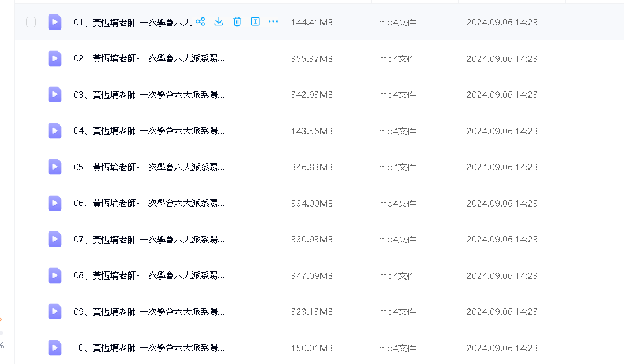Open the file named 03、黃恆堉老師
Screen dimensions: 624x364
click(x=149, y=95)
